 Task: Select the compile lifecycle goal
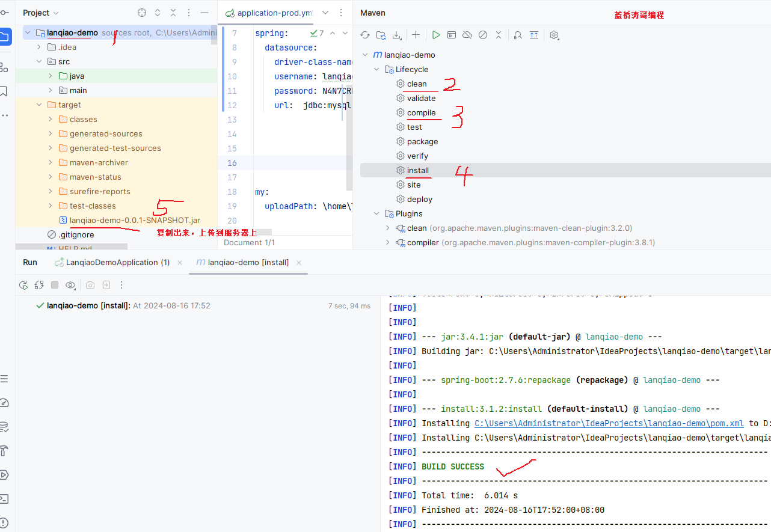click(421, 112)
